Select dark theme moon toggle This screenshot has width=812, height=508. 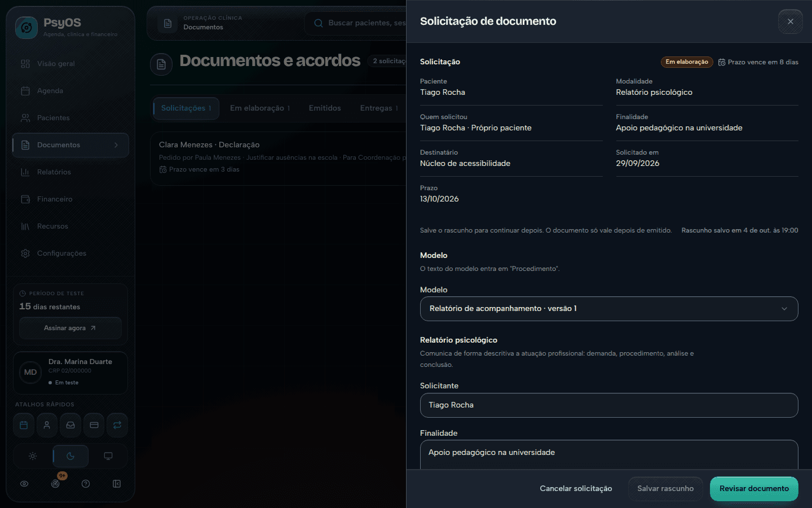point(70,456)
